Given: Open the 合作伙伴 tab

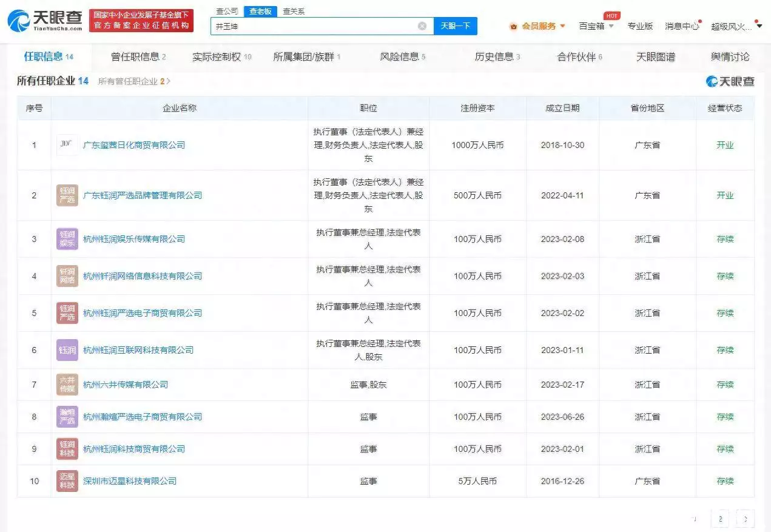Looking at the screenshot, I should point(580,57).
